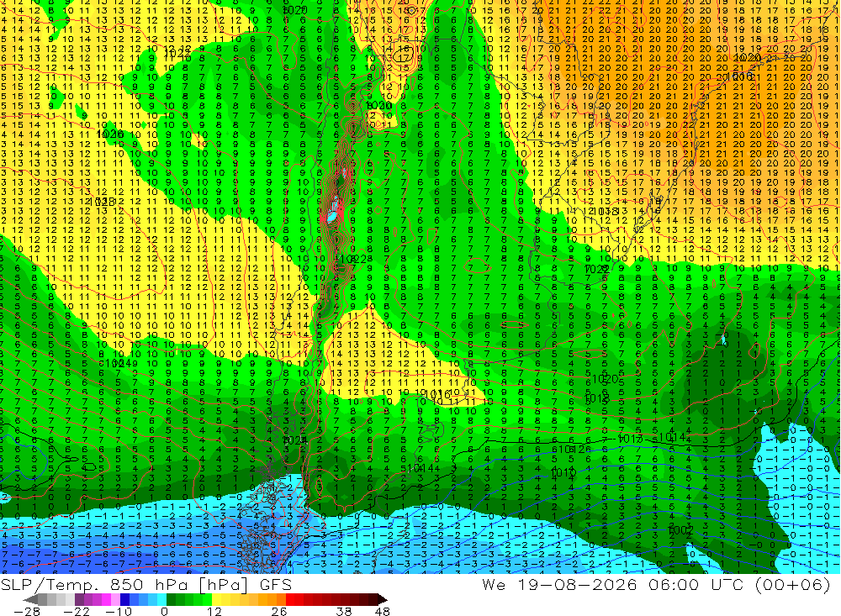Click the '38' legend label
841x616 pixels.
click(344, 612)
